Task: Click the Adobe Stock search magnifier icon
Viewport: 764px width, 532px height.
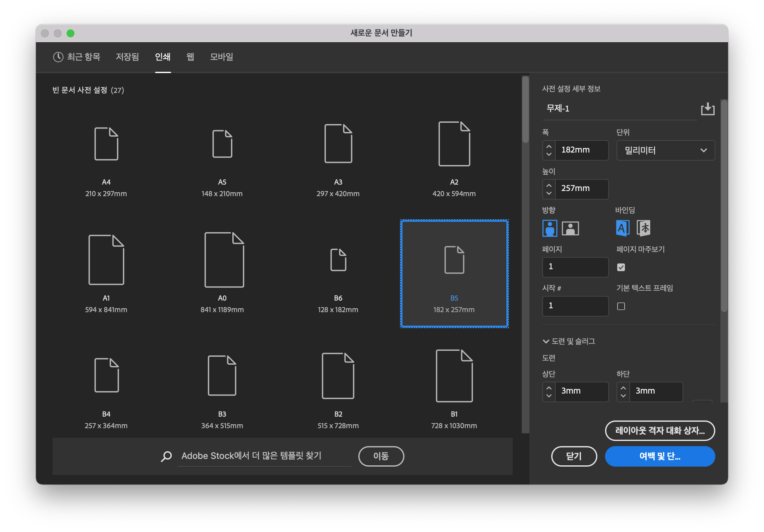Action: (x=166, y=456)
